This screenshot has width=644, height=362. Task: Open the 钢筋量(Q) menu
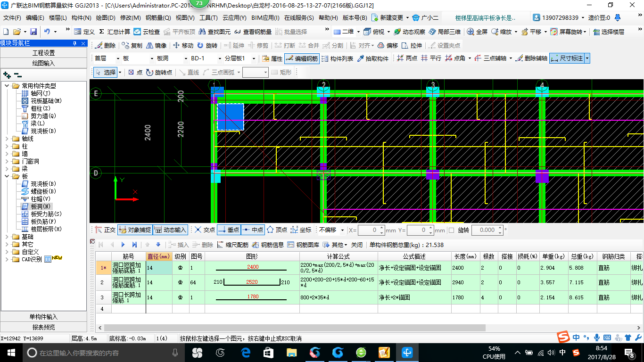pos(158,18)
